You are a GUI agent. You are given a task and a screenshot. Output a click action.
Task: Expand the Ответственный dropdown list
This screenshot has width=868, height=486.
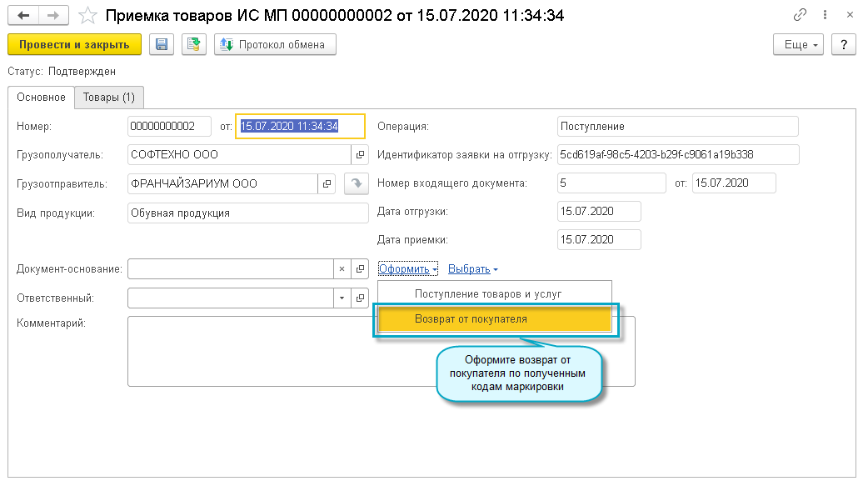click(342, 298)
